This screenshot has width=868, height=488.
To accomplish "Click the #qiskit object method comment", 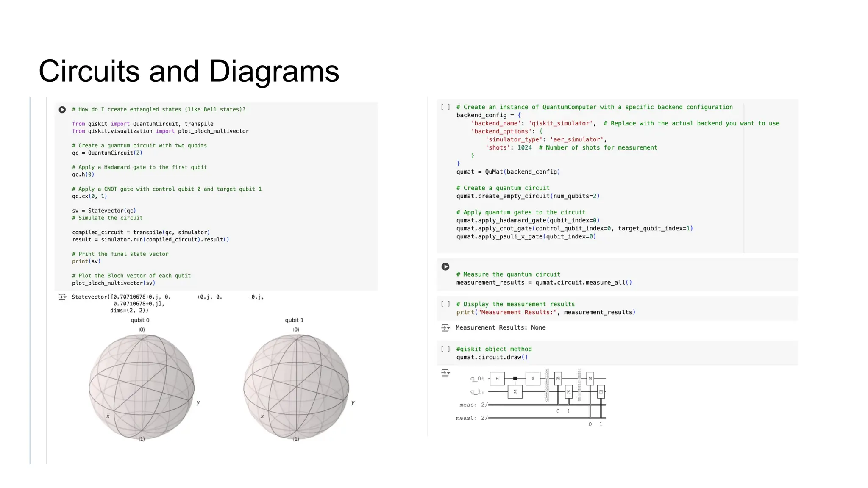I will tap(494, 349).
